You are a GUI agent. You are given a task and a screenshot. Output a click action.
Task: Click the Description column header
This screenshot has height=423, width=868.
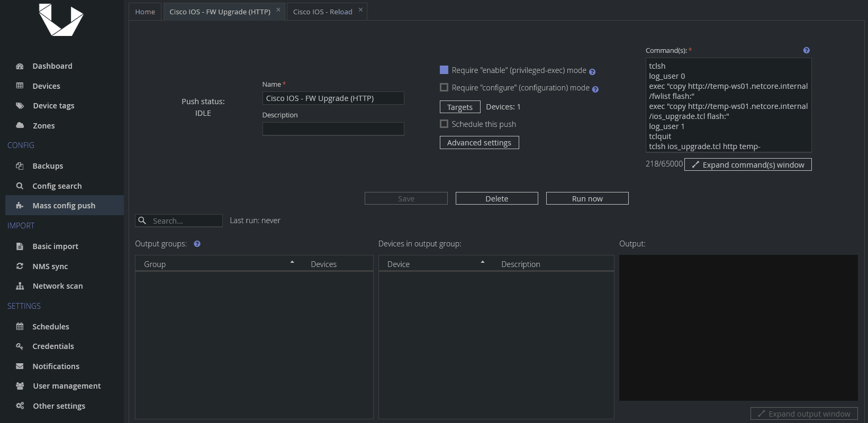point(521,264)
